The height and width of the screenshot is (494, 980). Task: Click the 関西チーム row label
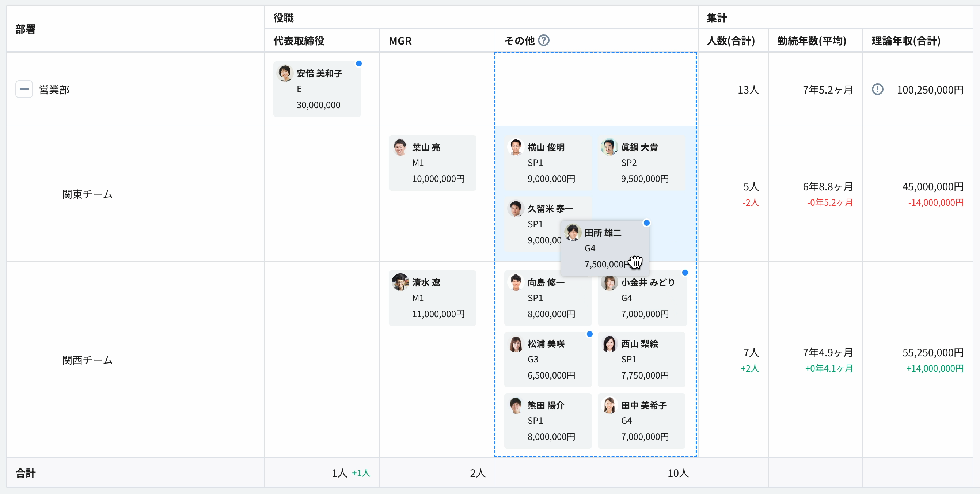point(87,360)
